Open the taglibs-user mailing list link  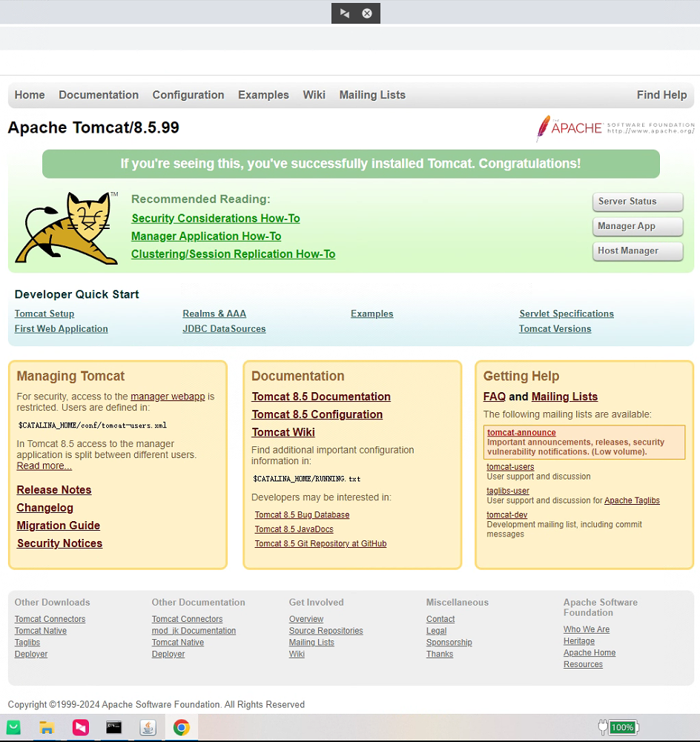508,491
